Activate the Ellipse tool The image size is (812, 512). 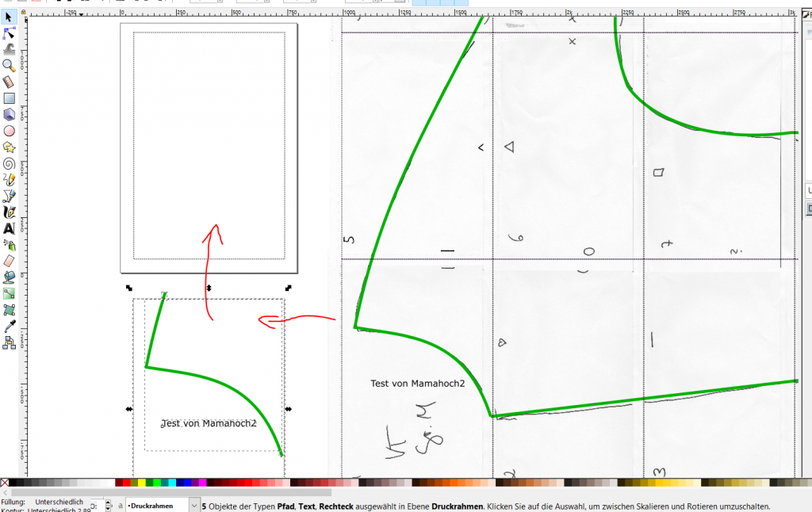[x=10, y=131]
